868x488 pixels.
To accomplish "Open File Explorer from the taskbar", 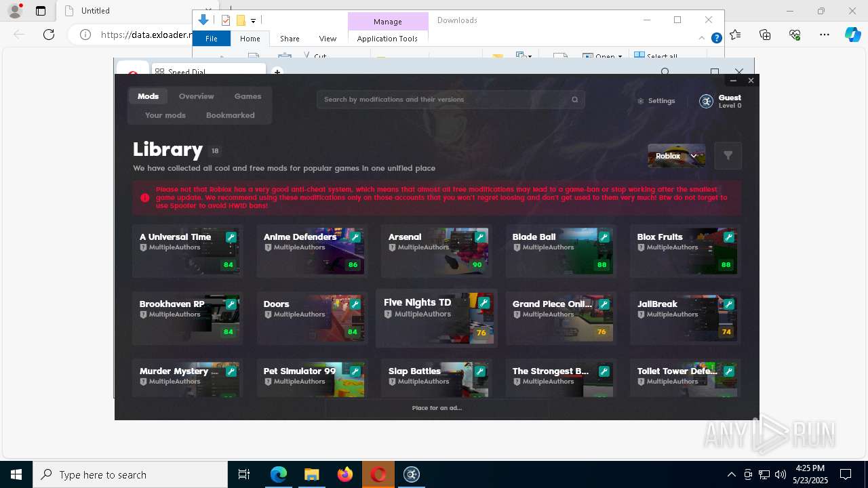I will [x=311, y=474].
